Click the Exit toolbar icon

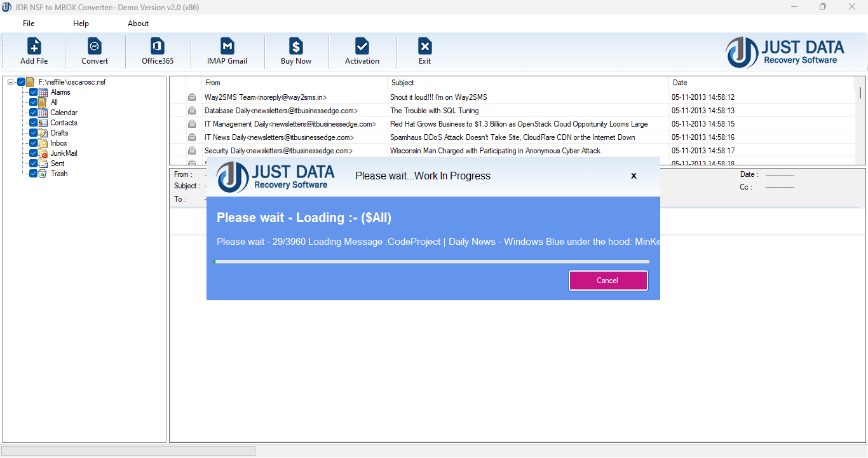pyautogui.click(x=424, y=46)
